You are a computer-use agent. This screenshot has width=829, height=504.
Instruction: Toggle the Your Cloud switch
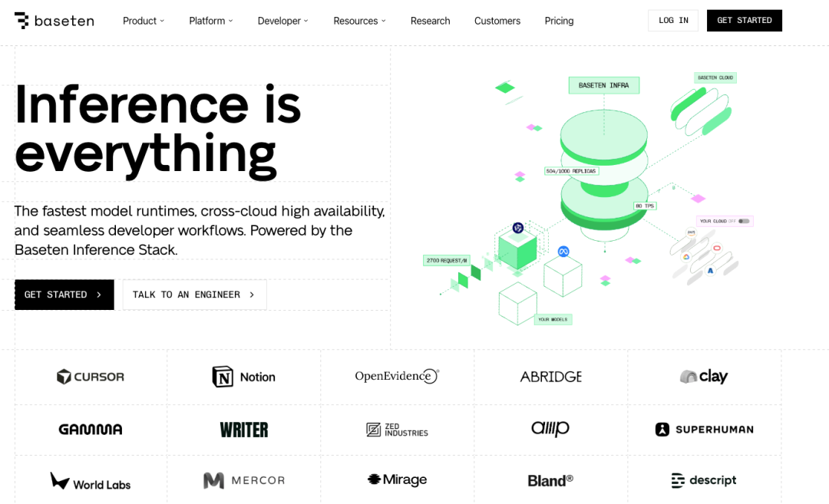point(744,222)
